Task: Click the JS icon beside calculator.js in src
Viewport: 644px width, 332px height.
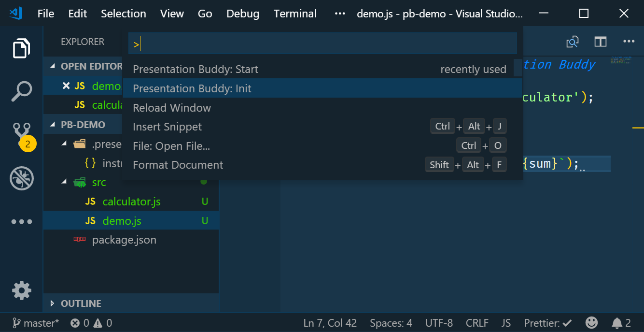Action: [x=90, y=202]
